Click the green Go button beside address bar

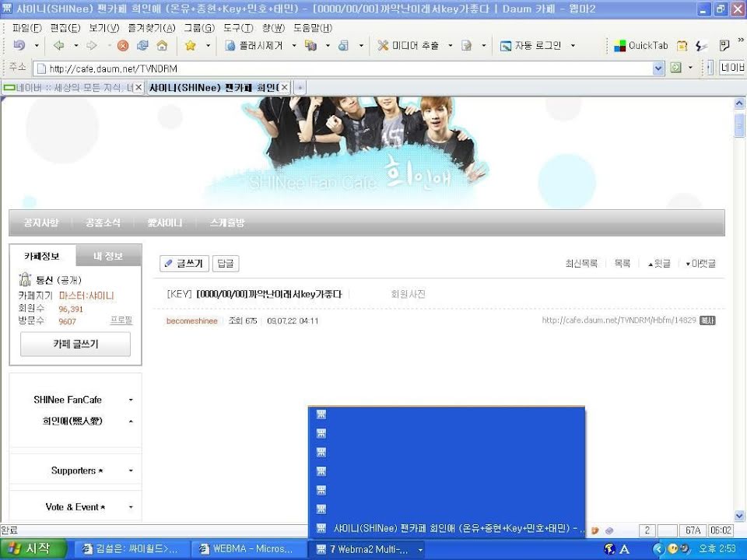tap(675, 68)
